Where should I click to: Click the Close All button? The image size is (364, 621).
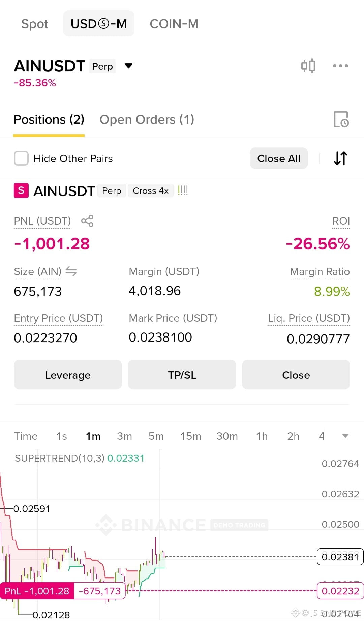click(x=279, y=158)
